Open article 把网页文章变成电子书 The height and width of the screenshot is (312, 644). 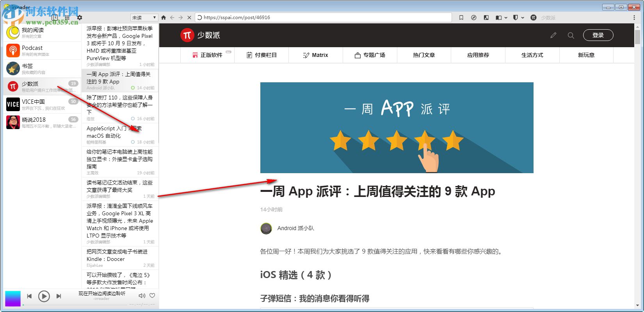click(120, 258)
